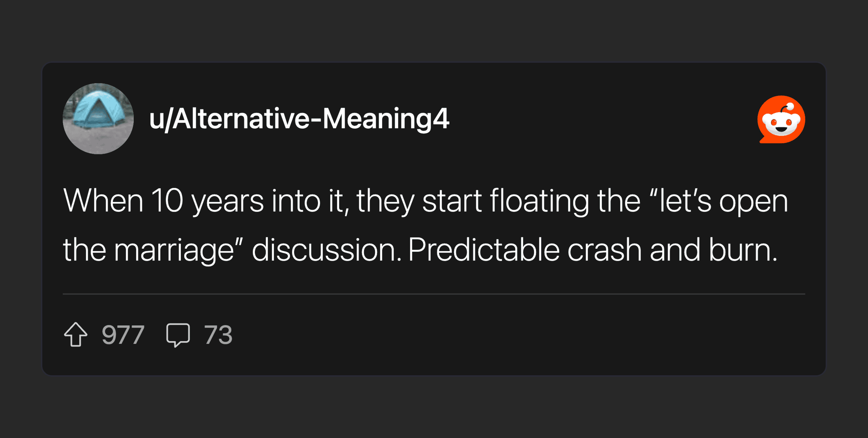Click "Meaning4" in the username

[x=386, y=119]
